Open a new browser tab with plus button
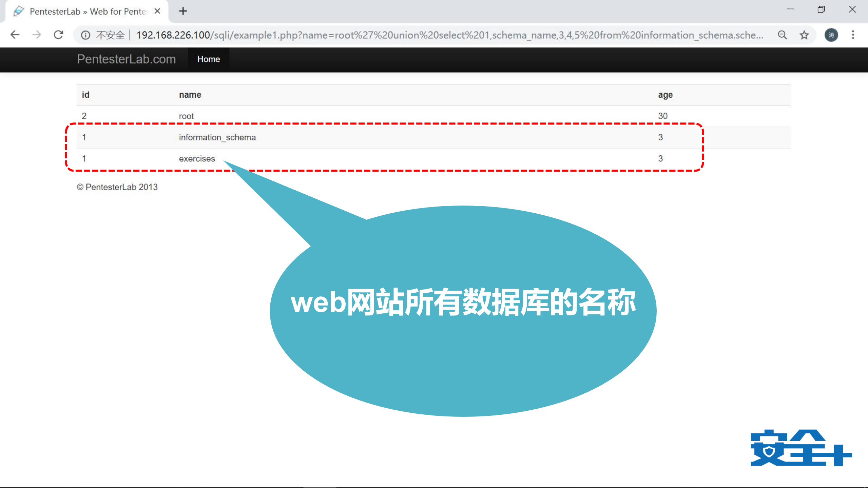868x488 pixels. point(183,11)
